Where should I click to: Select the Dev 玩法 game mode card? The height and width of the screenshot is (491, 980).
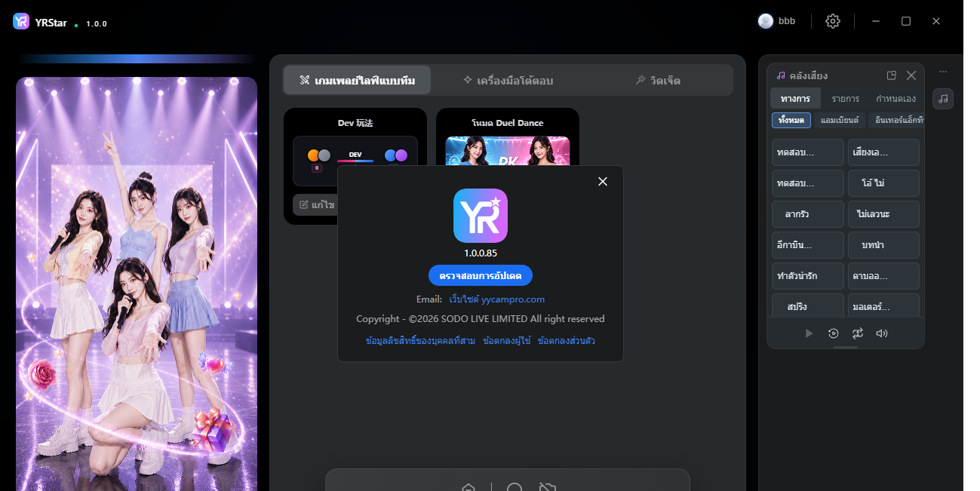[355, 166]
